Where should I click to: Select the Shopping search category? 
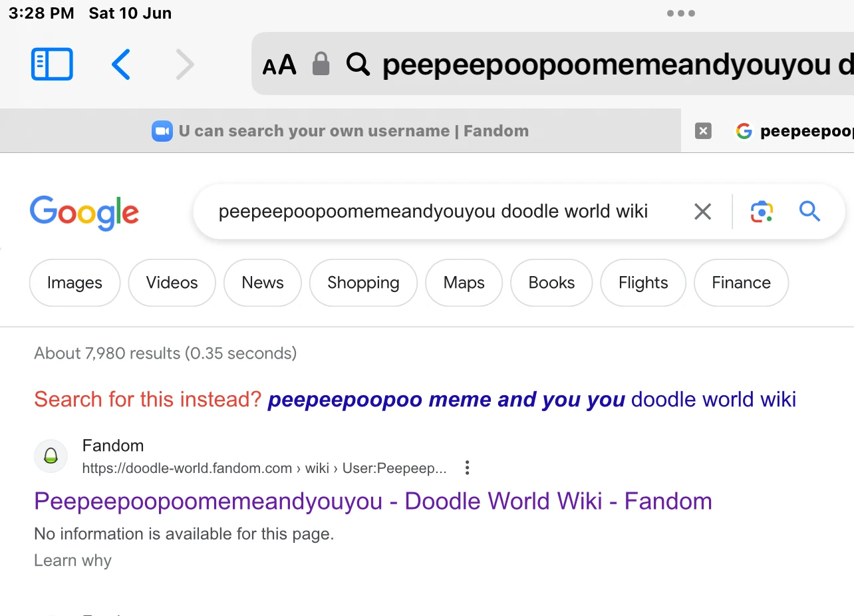click(x=362, y=282)
